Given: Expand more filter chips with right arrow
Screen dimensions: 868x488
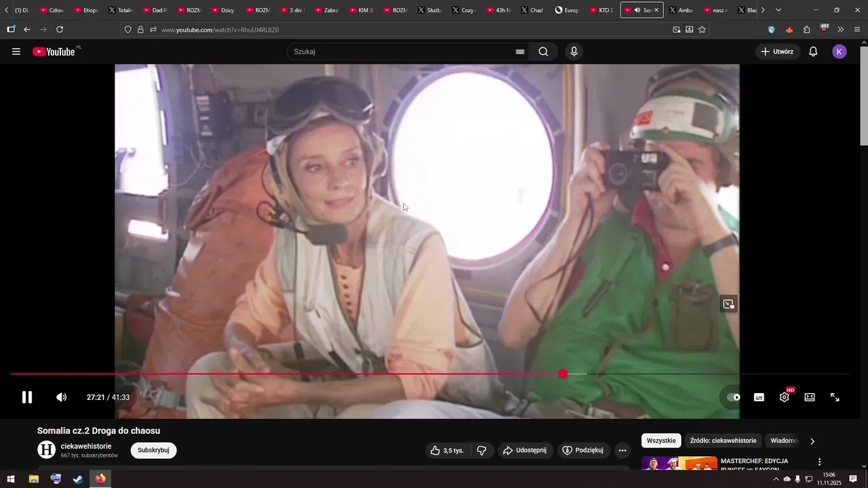Looking at the screenshot, I should (812, 441).
